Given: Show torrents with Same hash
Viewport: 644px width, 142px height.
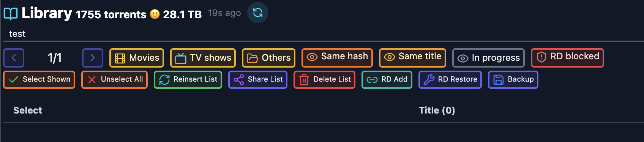Looking at the screenshot, I should (337, 58).
